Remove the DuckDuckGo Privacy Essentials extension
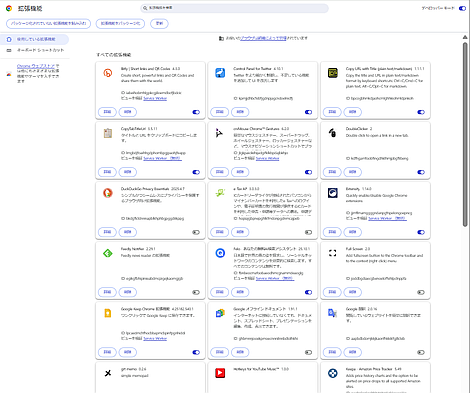 (x=128, y=232)
